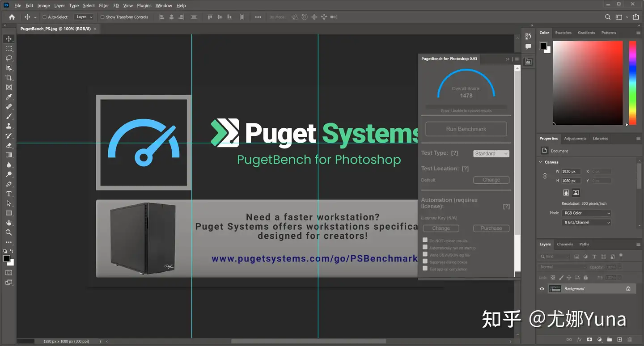Viewport: 644px width, 346px height.
Task: Check Do NOT upload results
Action: pyautogui.click(x=425, y=240)
